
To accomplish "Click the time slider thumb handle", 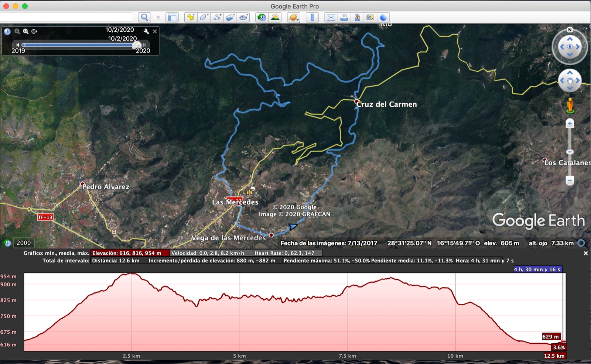I will tap(137, 45).
